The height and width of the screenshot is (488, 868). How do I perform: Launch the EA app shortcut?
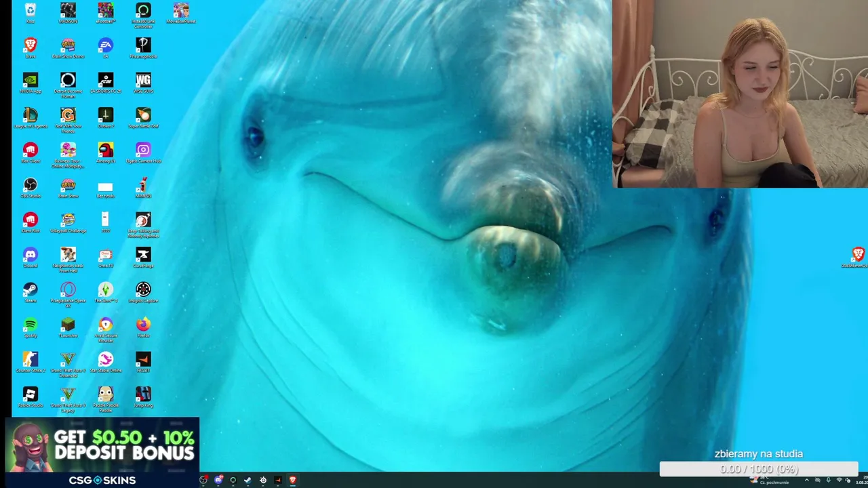click(105, 48)
